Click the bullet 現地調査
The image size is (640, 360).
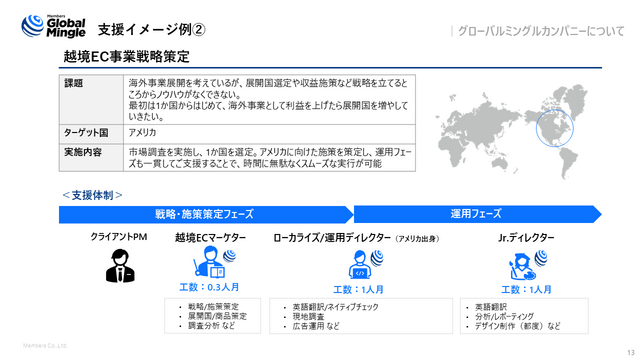tap(309, 316)
